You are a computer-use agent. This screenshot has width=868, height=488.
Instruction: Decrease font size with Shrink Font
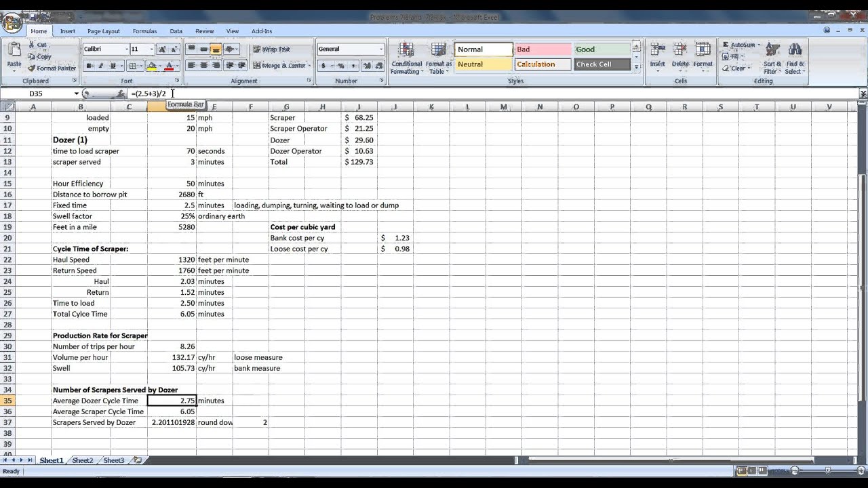(x=174, y=49)
